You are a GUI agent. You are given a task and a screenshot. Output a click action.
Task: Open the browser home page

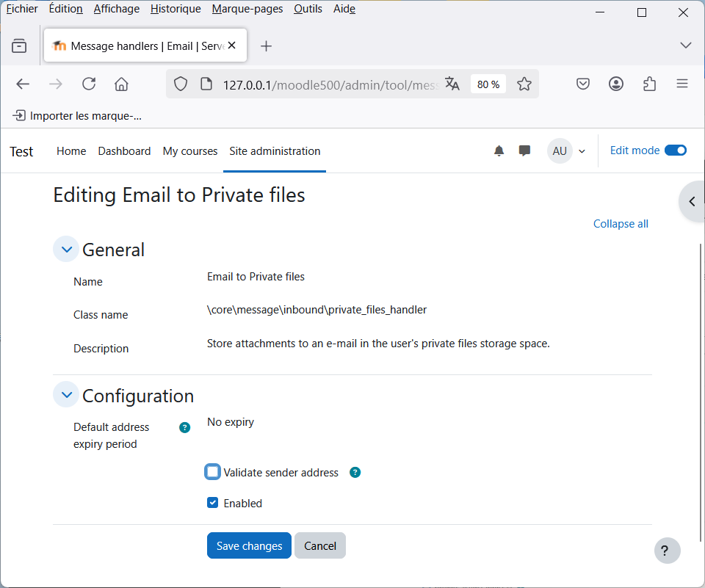click(x=121, y=84)
